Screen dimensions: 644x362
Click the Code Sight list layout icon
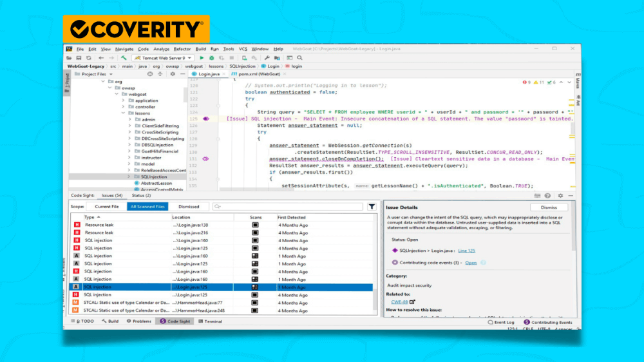tap(537, 196)
